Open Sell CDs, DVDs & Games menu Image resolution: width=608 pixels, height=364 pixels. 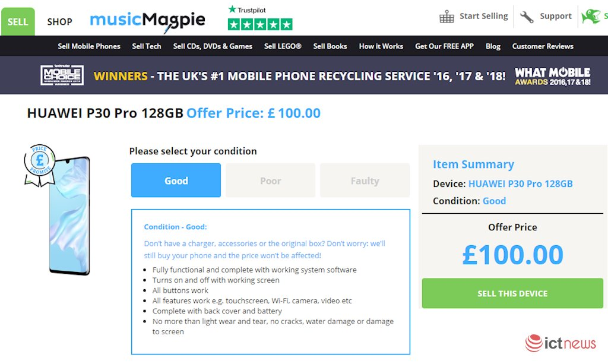213,46
